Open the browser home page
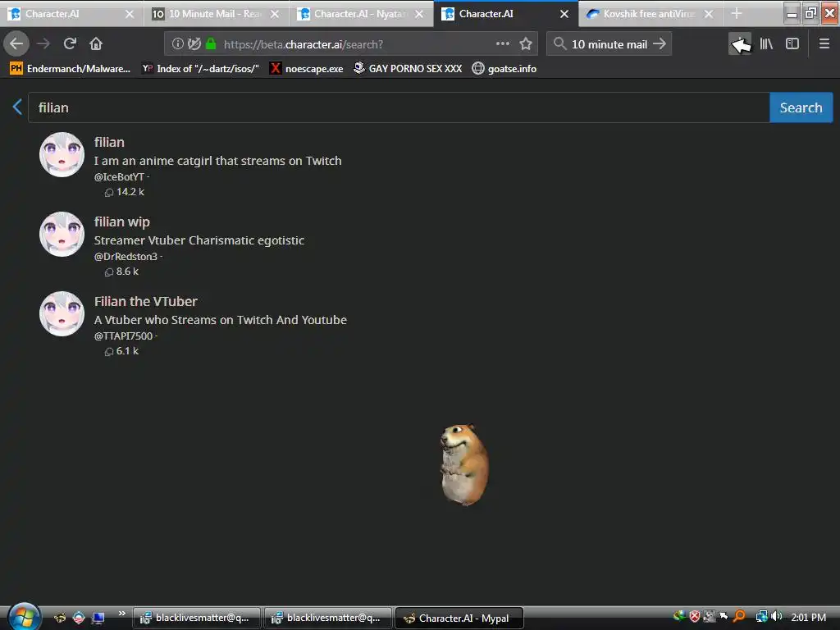 point(96,44)
